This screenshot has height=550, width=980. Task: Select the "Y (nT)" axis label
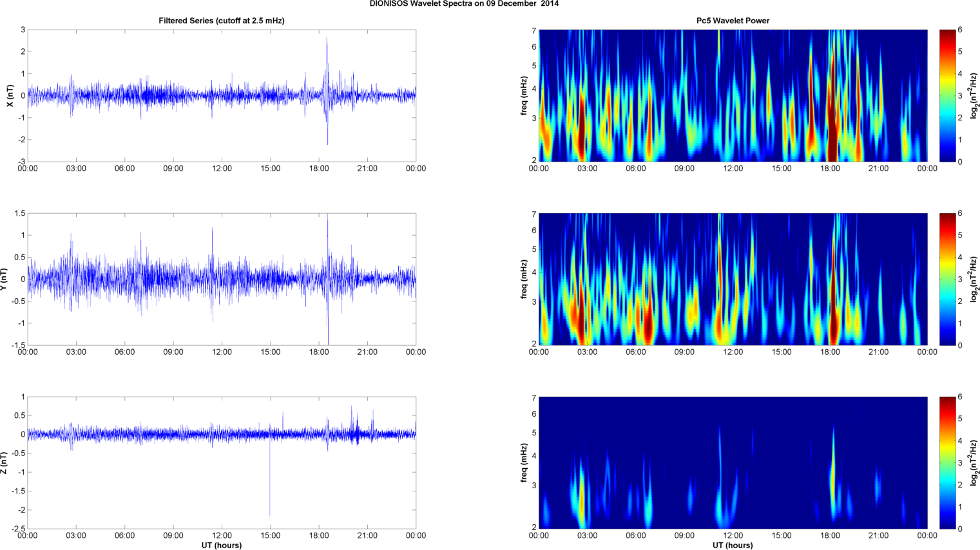point(4,280)
